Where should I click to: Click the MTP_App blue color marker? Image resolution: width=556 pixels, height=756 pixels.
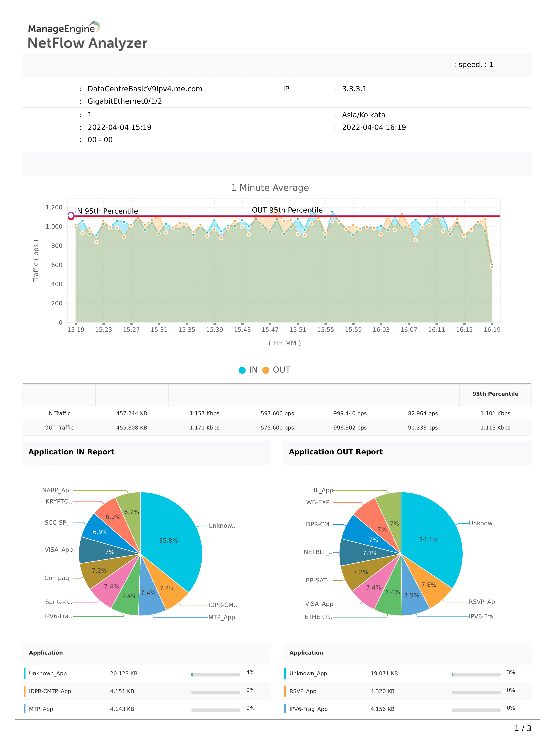pos(25,709)
